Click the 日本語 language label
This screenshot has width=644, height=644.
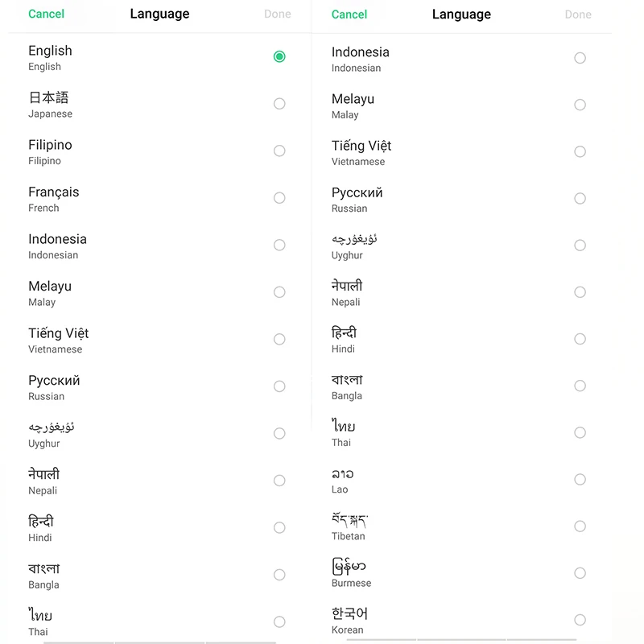coord(49,97)
